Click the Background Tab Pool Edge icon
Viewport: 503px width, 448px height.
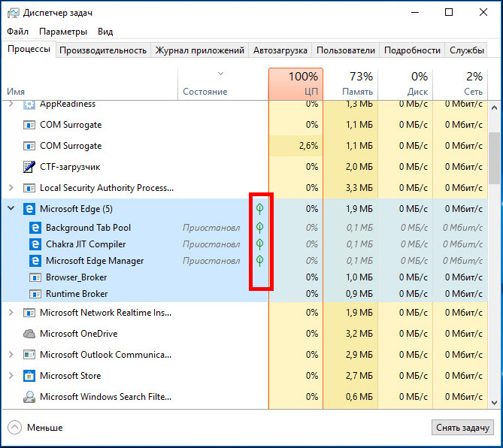pos(35,228)
